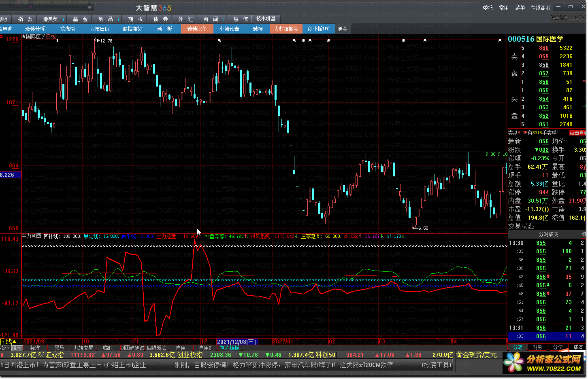Expand 新闻 submenu dots
Screen dimensions: 588x379
(x=224, y=19)
